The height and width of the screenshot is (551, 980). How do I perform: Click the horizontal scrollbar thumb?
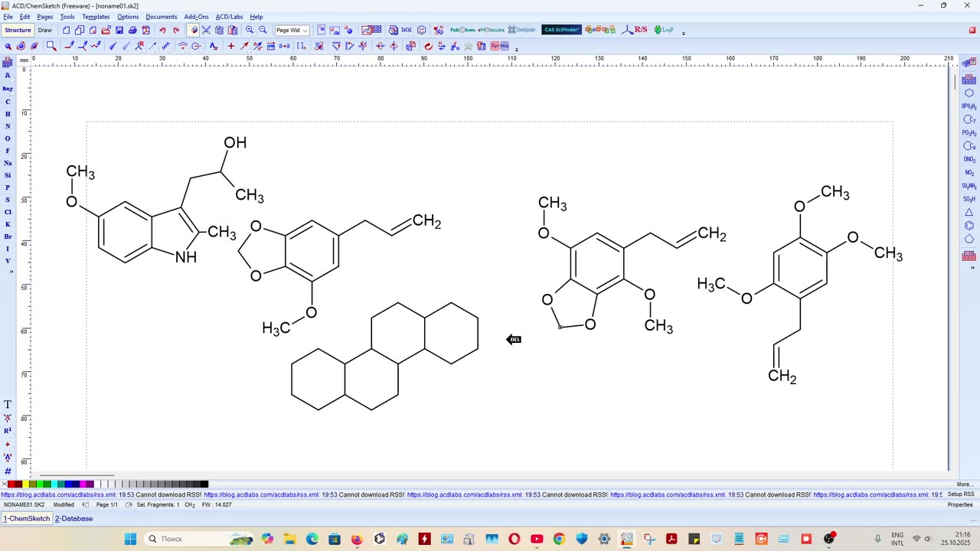click(x=77, y=475)
